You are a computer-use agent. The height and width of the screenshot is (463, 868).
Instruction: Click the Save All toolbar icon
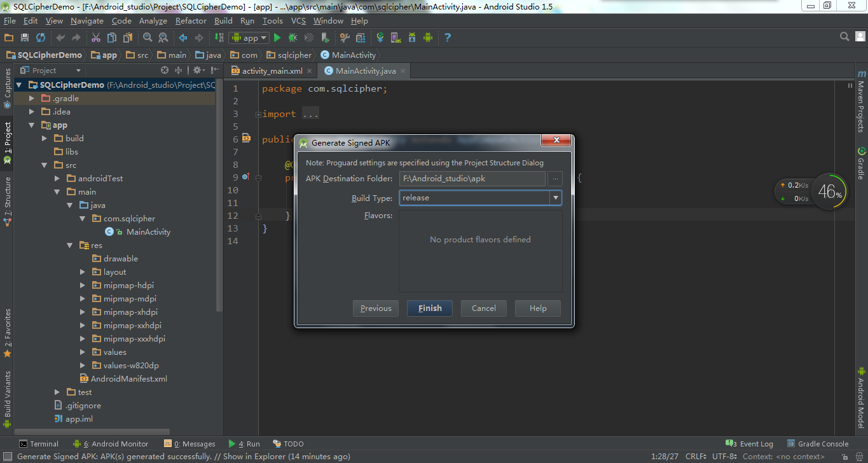click(x=25, y=38)
